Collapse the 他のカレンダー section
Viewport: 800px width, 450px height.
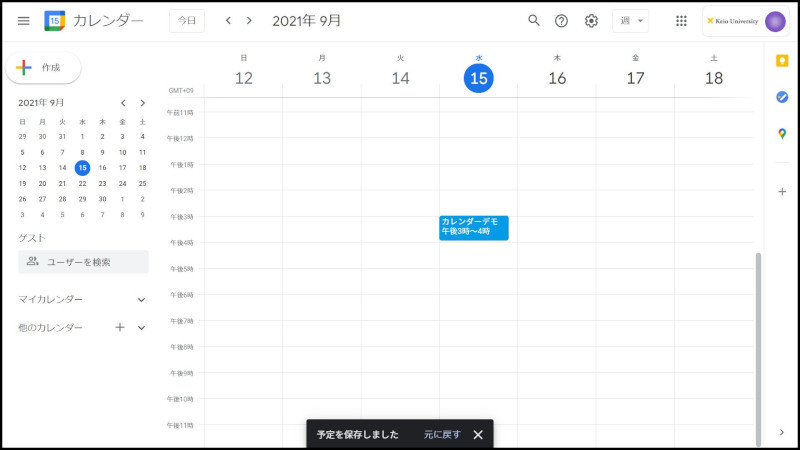[141, 327]
